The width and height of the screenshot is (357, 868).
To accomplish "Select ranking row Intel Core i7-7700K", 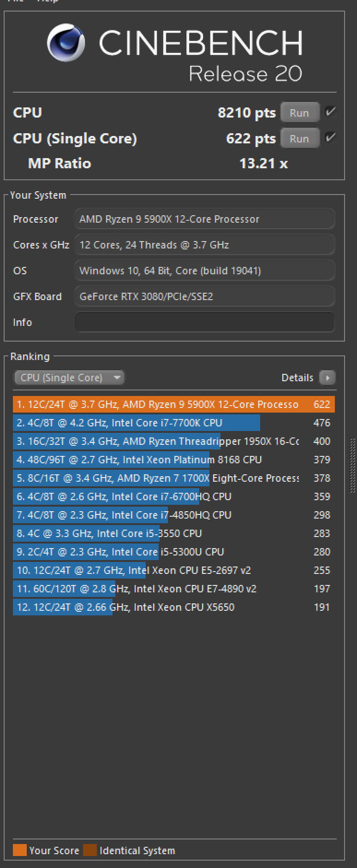I will 174,423.
